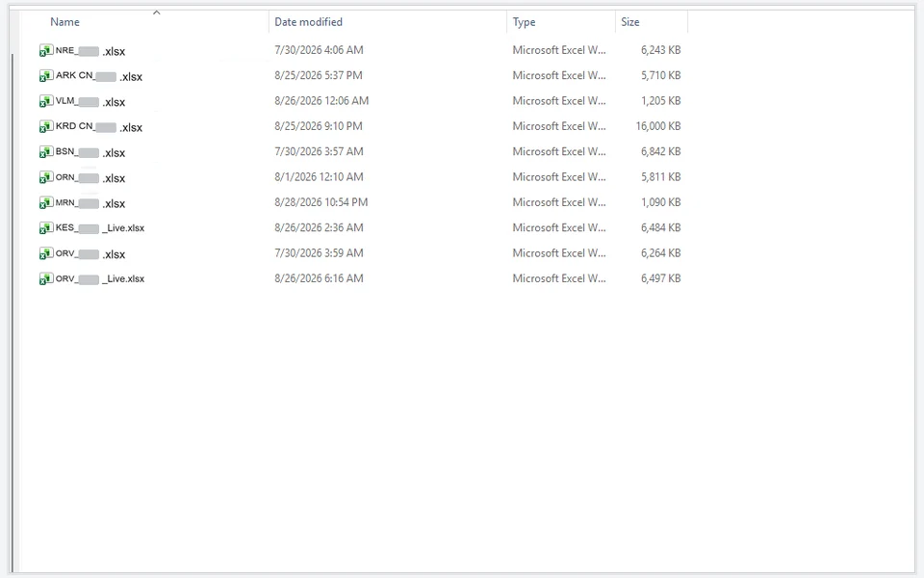Click the date 8/1/2026 12:10 AM
Viewport: 924px width, 578px height.
pos(319,177)
